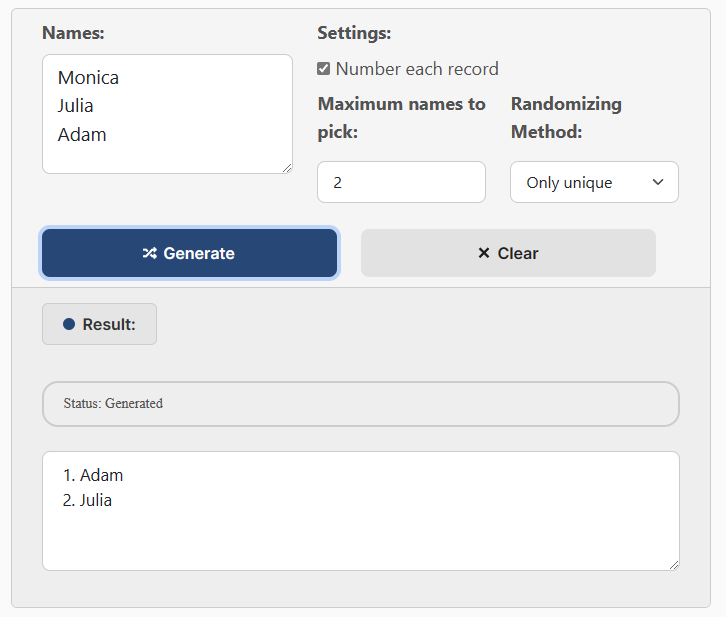Click the Status: Generated bar

coord(361,404)
